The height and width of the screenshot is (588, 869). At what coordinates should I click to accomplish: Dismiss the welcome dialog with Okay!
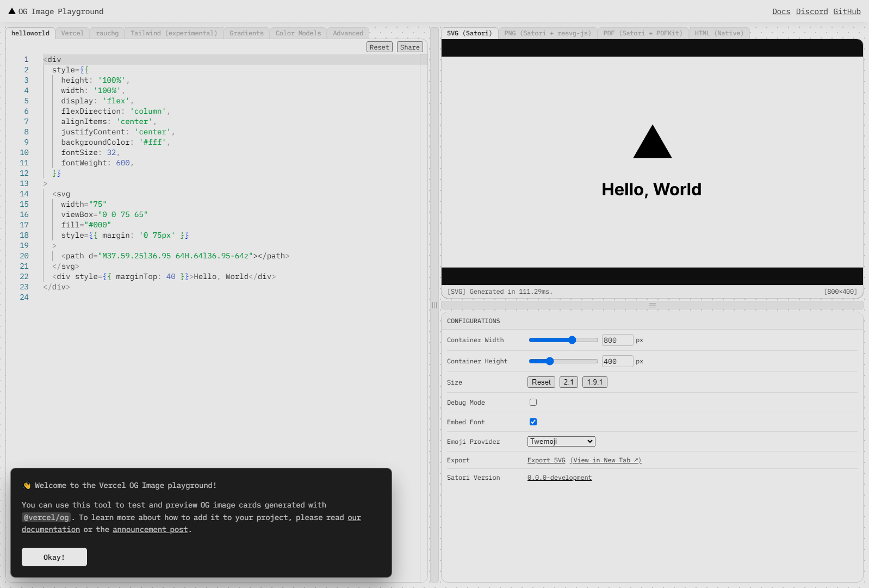(x=54, y=557)
